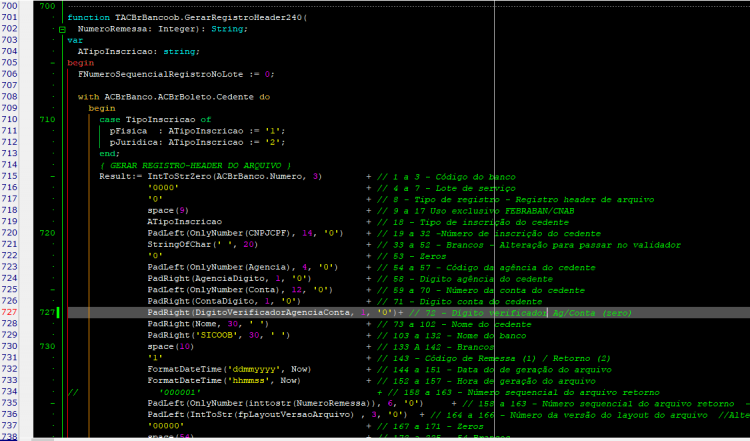
Task: Click ATipoInscricao on line 719
Action: (x=185, y=222)
